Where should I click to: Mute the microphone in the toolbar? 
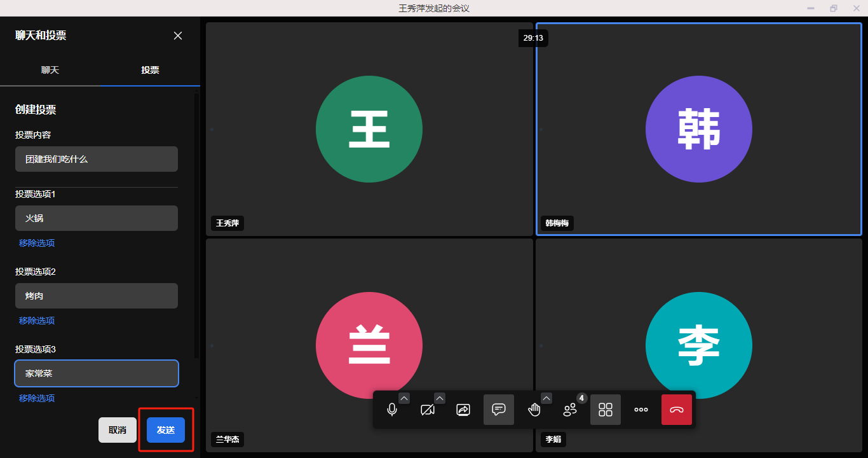coord(392,410)
